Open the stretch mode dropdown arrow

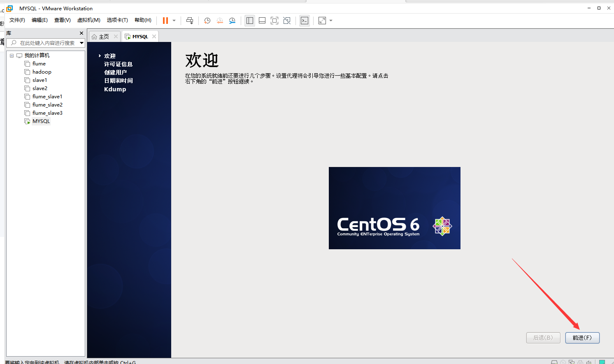tap(331, 21)
